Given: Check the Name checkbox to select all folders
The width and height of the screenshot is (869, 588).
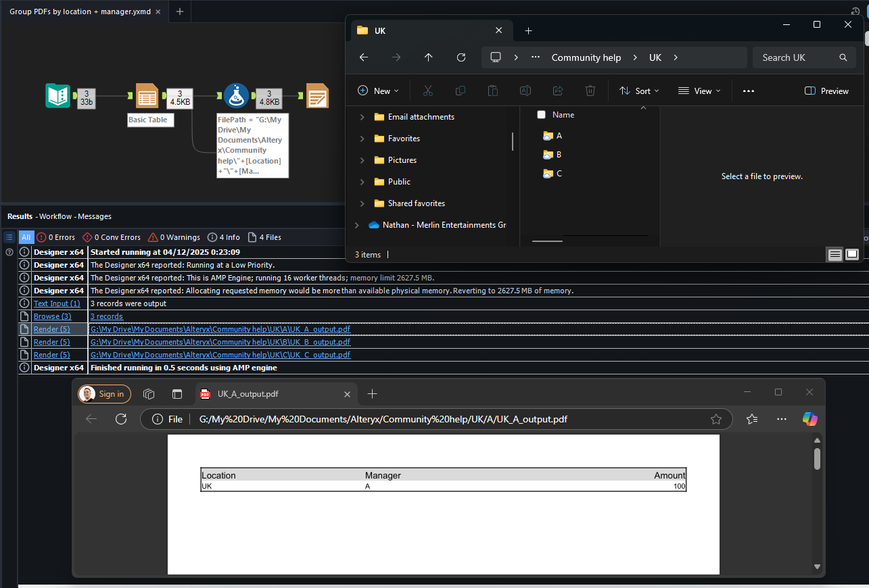Looking at the screenshot, I should point(541,115).
